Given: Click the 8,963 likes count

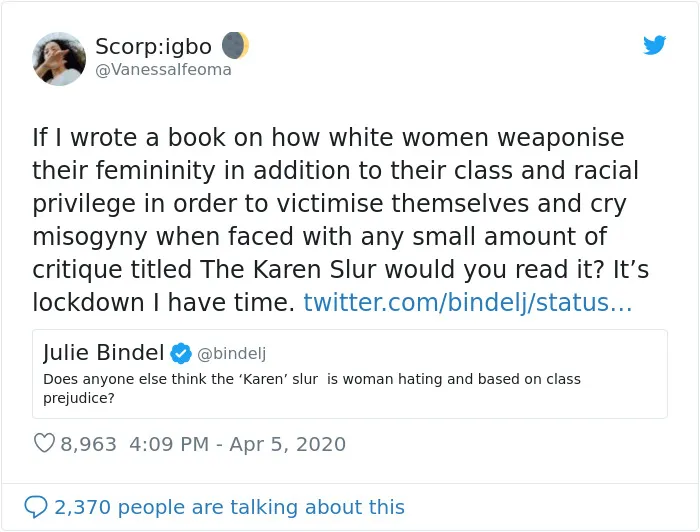Looking at the screenshot, I should click(x=88, y=444).
